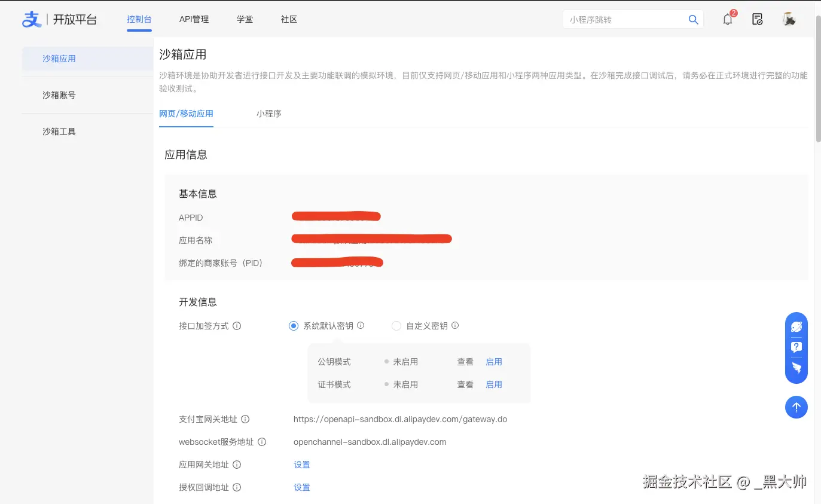The image size is (821, 504).
Task: Click the planet icon in floating widget
Action: click(x=796, y=326)
